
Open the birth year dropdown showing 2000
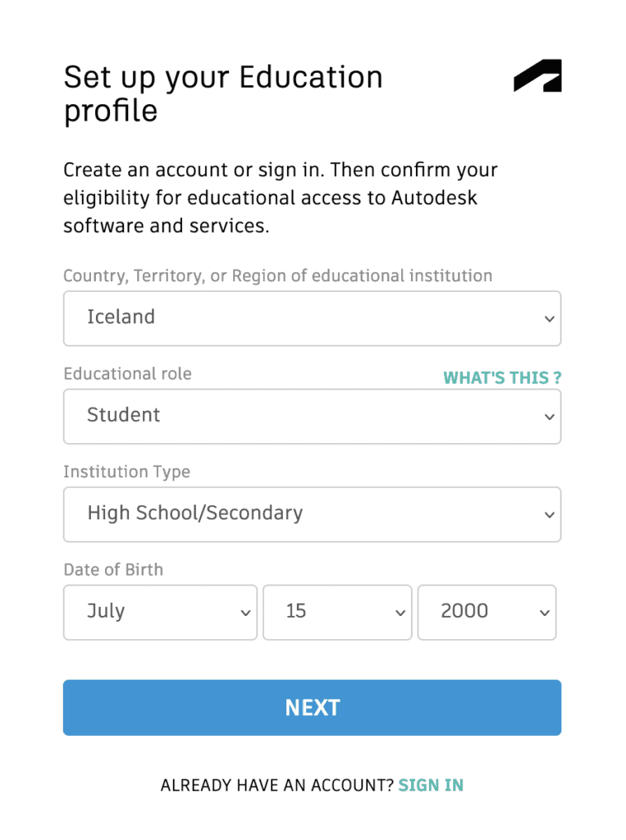pyautogui.click(x=487, y=612)
